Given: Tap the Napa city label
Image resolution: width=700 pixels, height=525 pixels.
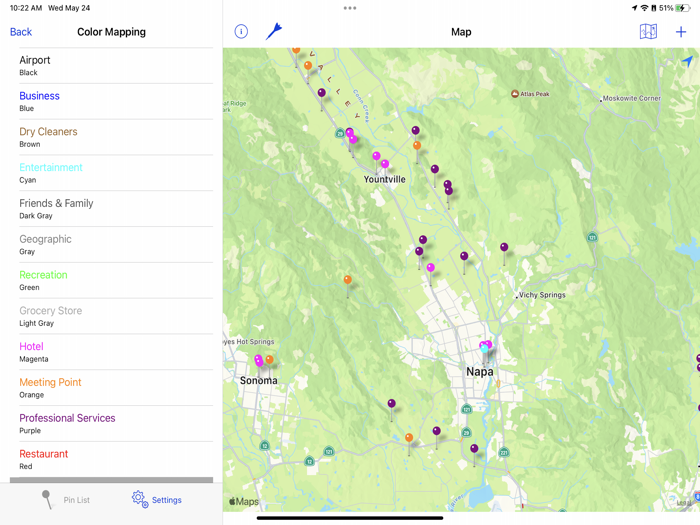Looking at the screenshot, I should 479,371.
